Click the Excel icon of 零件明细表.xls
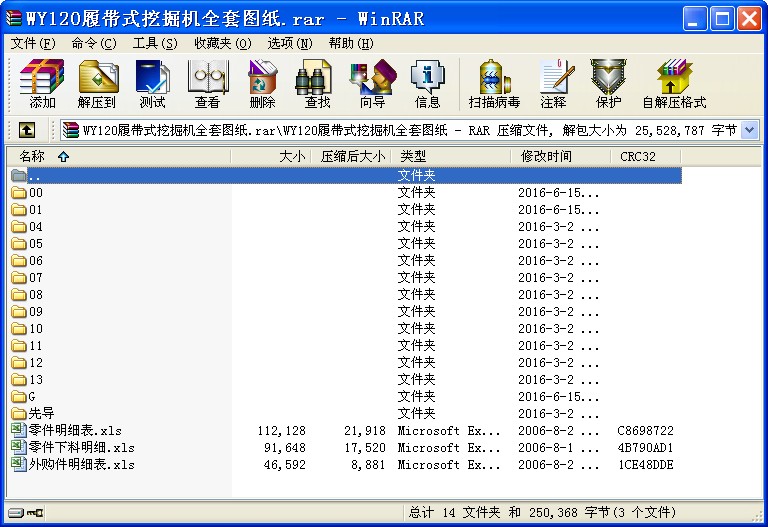The image size is (768, 527). point(19,430)
